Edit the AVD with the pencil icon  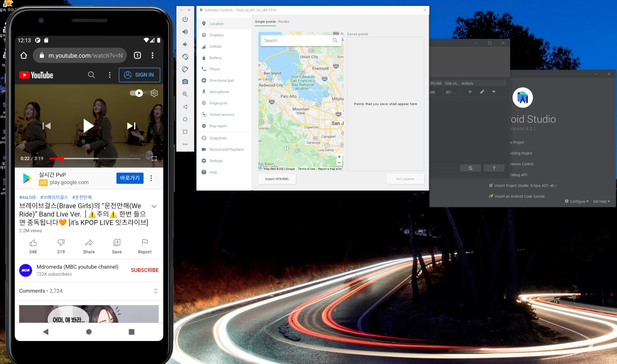(x=482, y=92)
